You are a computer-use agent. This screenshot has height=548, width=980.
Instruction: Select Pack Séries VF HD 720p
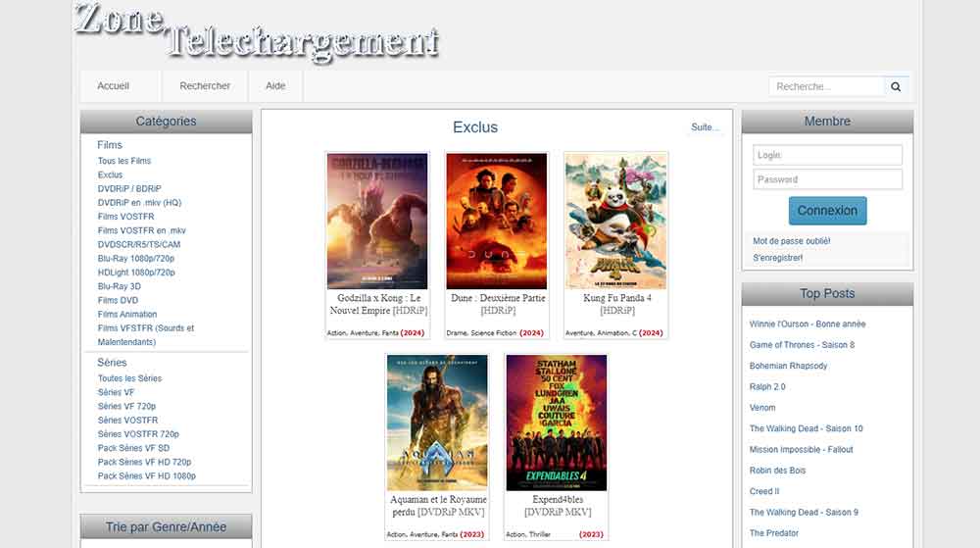pyautogui.click(x=144, y=463)
